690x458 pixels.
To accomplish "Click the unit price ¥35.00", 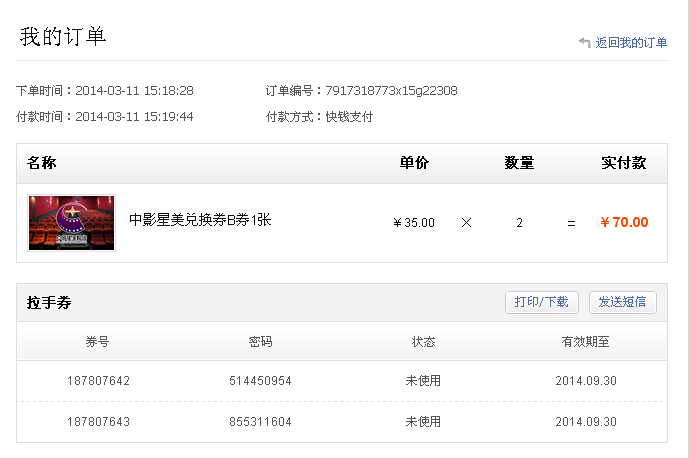I will (413, 222).
